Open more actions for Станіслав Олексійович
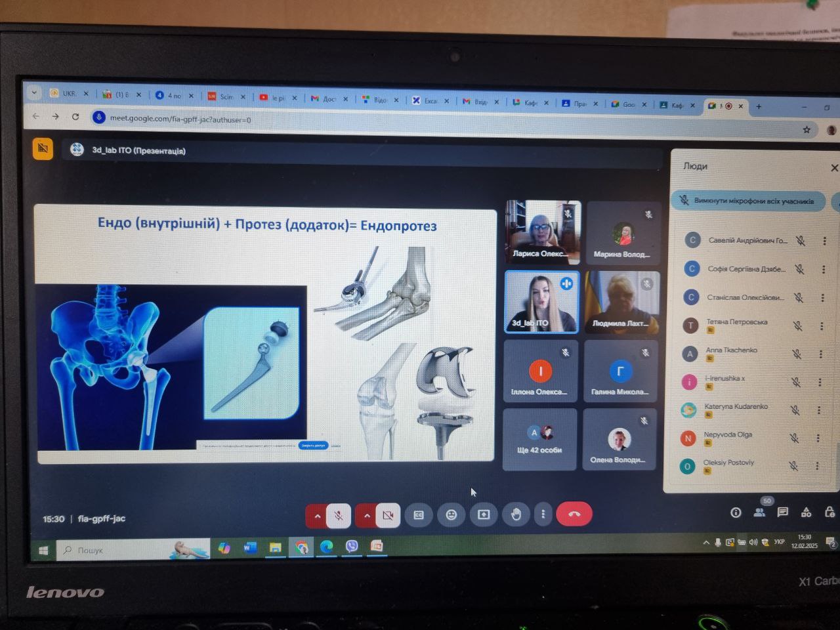 click(822, 297)
